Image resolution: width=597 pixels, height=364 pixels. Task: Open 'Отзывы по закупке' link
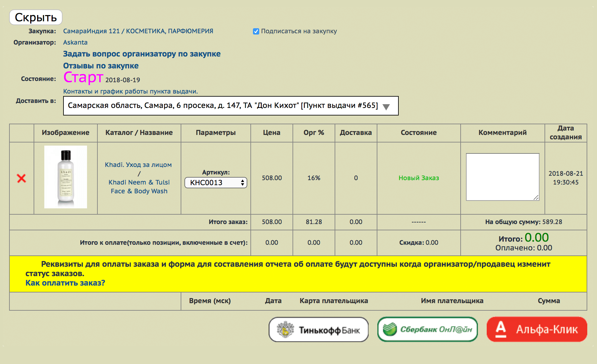pos(101,66)
